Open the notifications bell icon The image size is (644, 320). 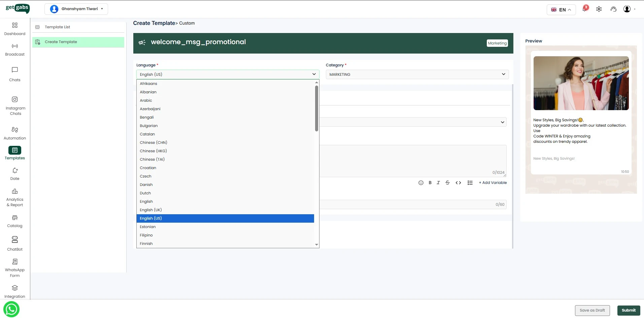(585, 9)
